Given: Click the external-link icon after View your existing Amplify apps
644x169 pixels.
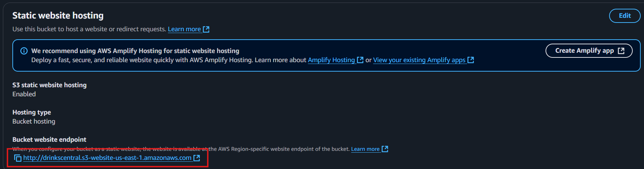Looking at the screenshot, I should 471,60.
